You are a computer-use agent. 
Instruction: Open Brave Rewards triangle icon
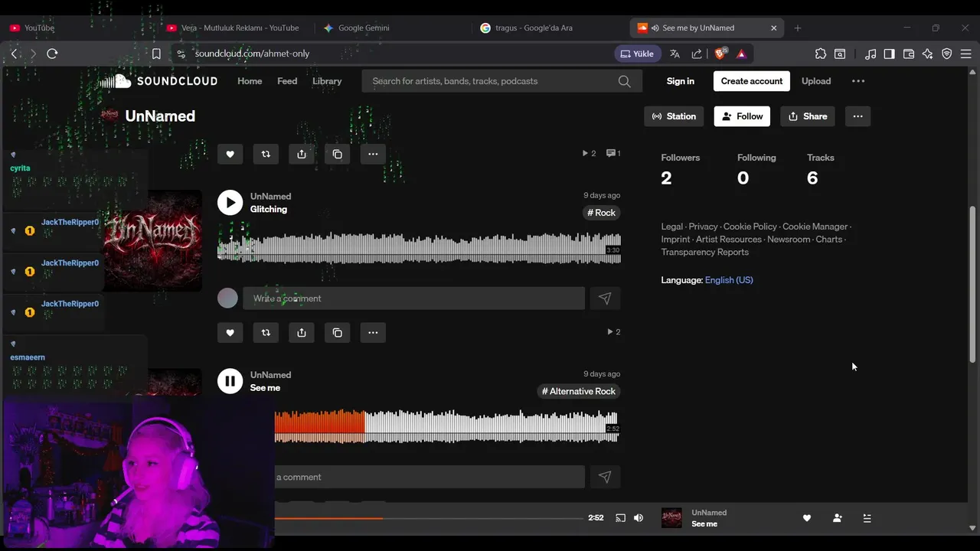(x=741, y=54)
